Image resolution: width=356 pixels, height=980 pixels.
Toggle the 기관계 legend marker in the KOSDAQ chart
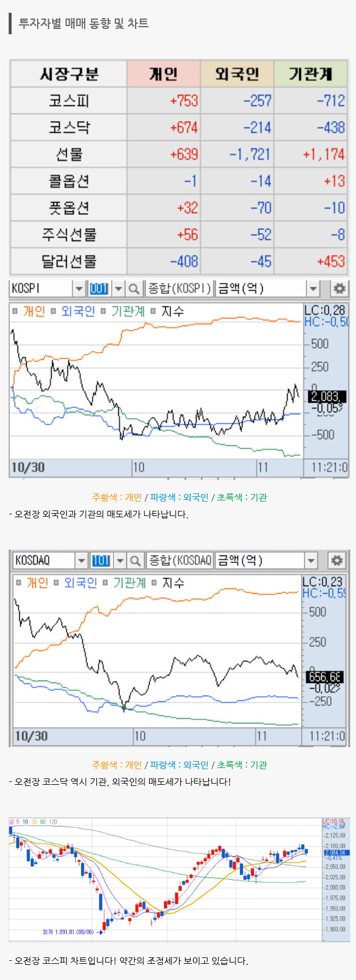[x=105, y=583]
